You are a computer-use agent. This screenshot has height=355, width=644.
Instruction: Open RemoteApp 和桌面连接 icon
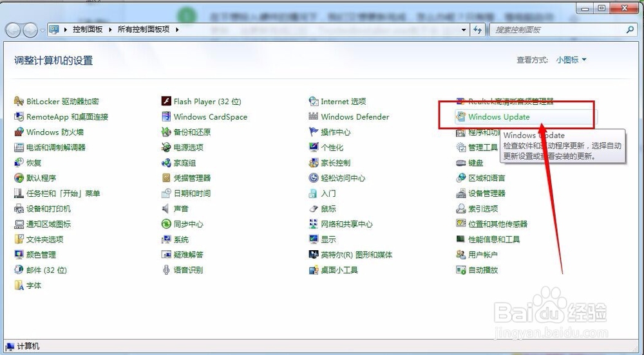point(19,117)
